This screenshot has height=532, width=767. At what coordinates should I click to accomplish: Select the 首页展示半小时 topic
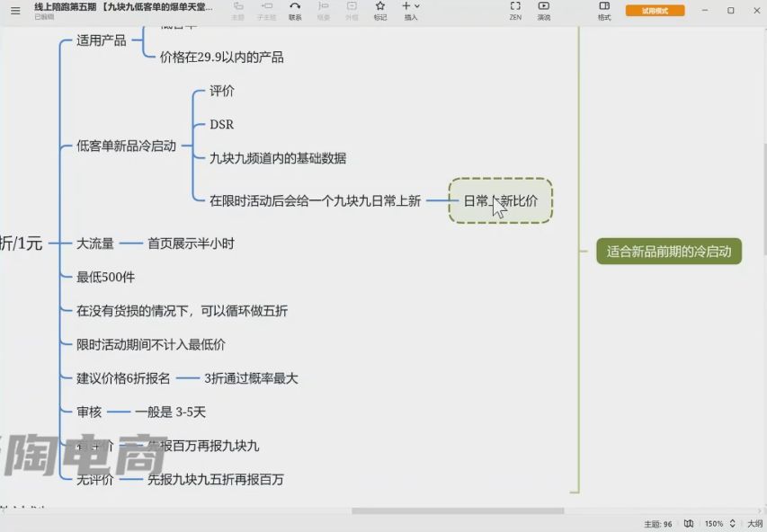tap(191, 244)
